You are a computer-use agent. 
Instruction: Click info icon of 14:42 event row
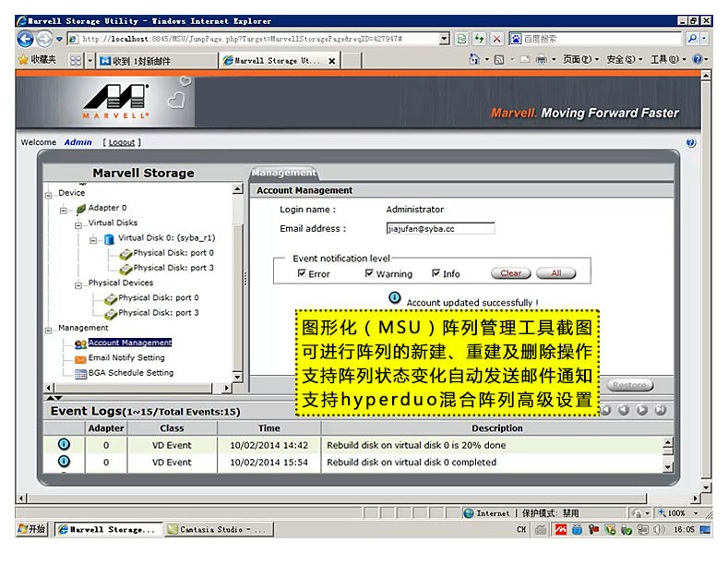64,444
